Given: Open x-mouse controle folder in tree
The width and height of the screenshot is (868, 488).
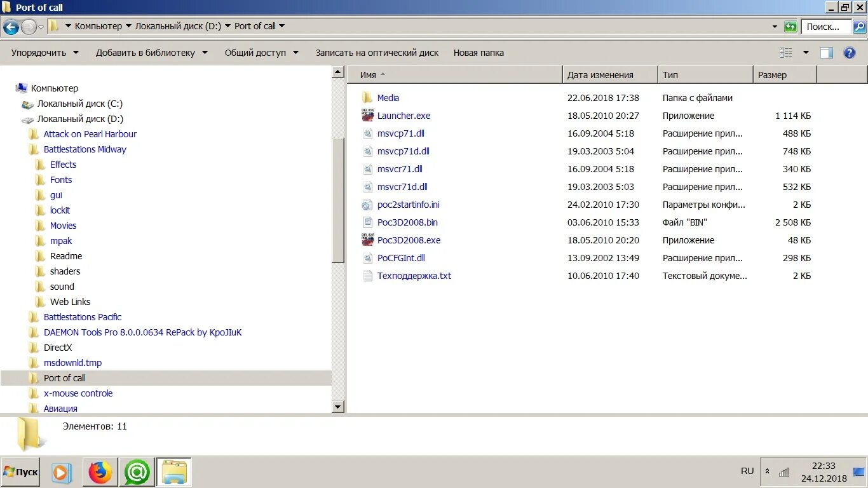Looking at the screenshot, I should (x=78, y=393).
